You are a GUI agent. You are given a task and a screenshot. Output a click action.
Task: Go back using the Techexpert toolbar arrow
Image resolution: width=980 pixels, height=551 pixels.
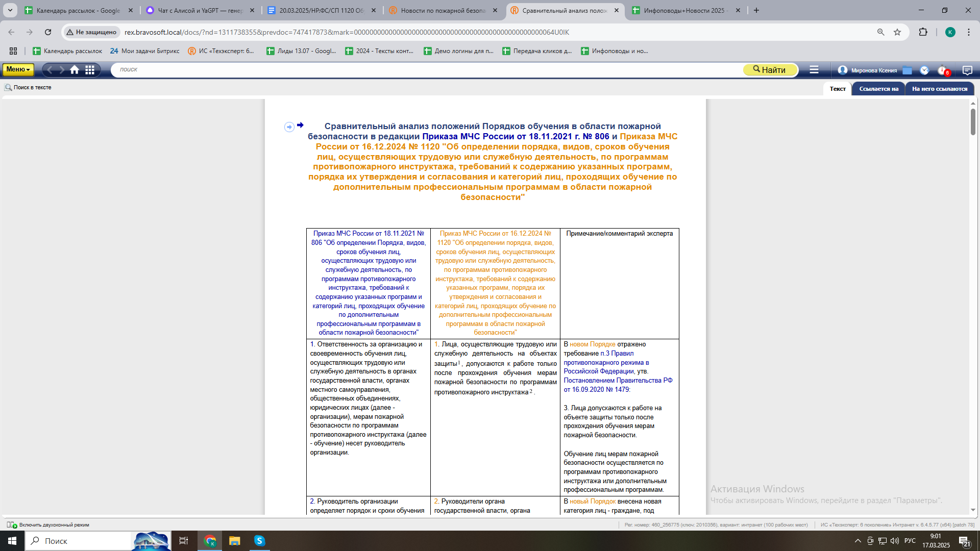(x=50, y=70)
